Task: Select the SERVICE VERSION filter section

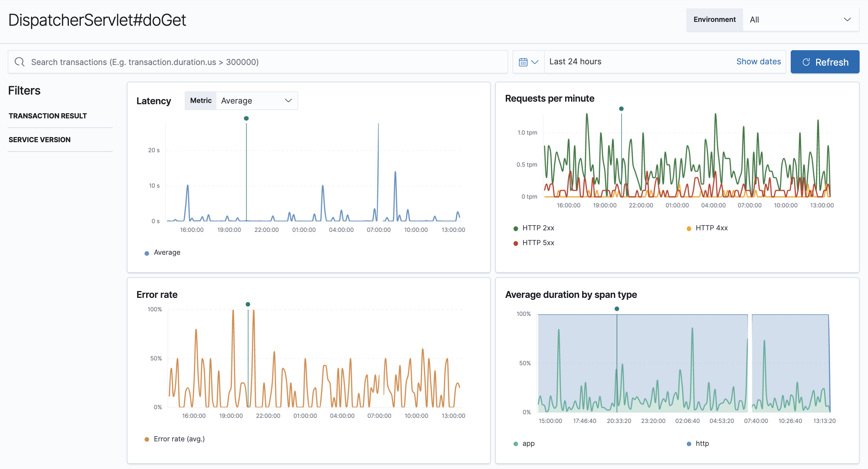Action: coord(39,139)
